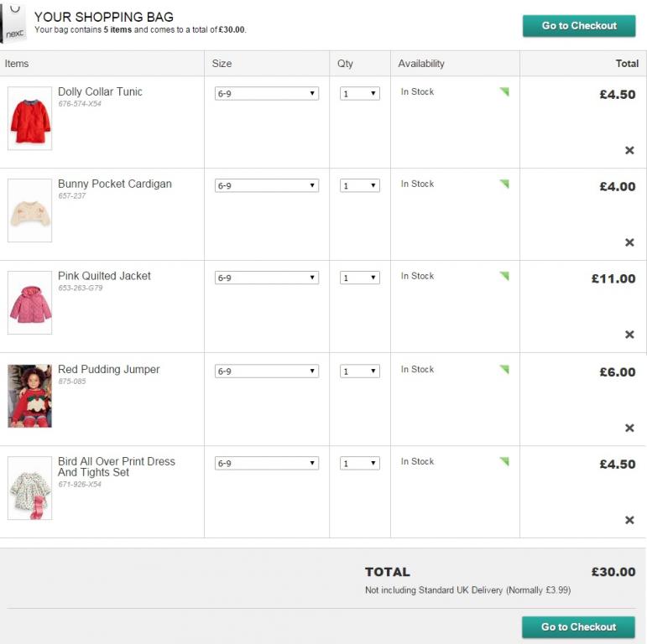Click the Next shopping bag logo icon

pos(14,23)
